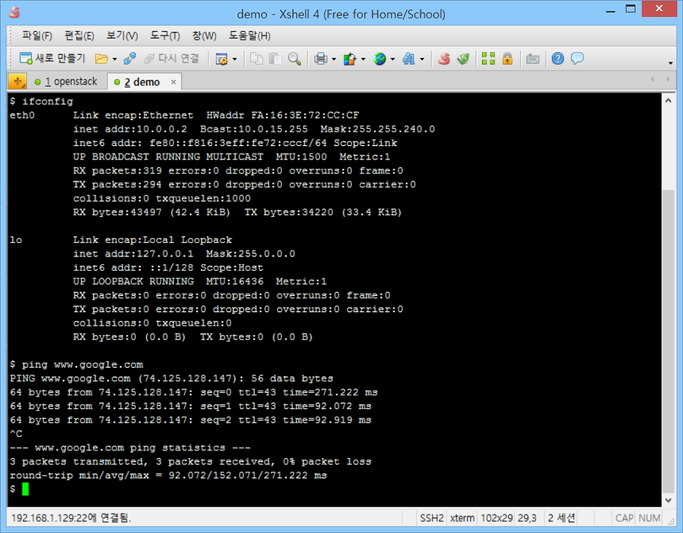Click the paste clipboard icon
The width and height of the screenshot is (683, 533).
[275, 59]
